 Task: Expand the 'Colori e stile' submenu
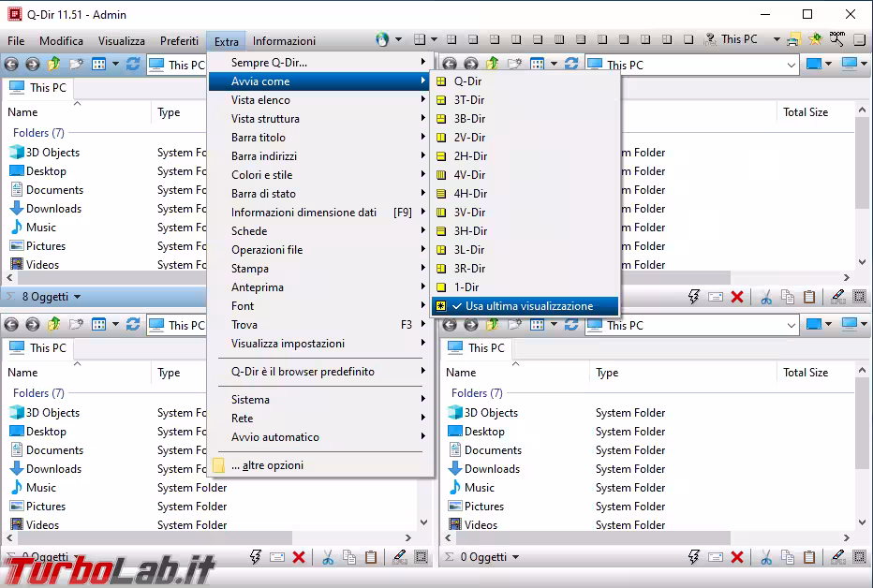(261, 175)
